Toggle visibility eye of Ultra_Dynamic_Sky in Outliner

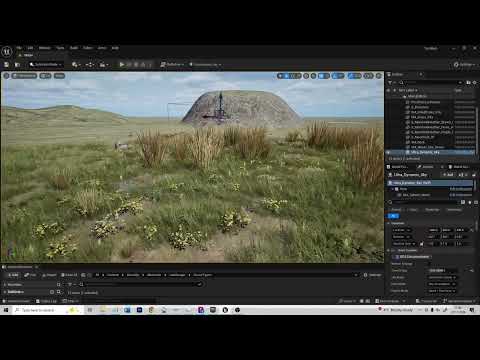[389, 152]
